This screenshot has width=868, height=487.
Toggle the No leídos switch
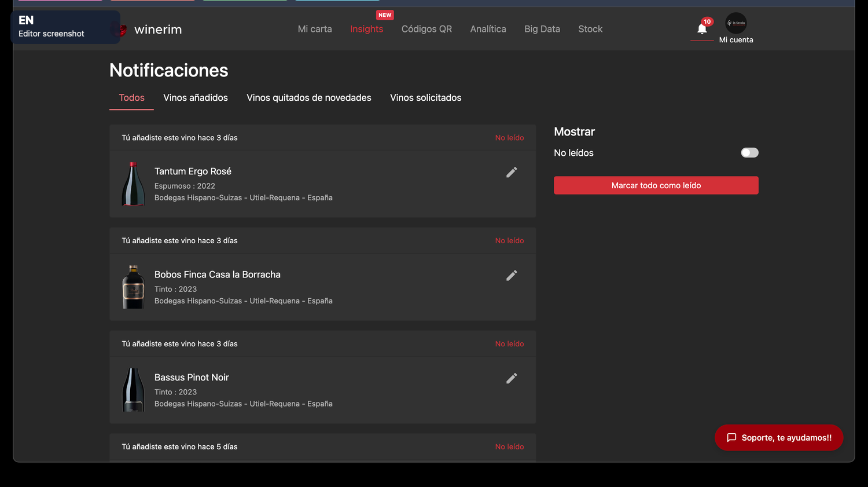749,153
